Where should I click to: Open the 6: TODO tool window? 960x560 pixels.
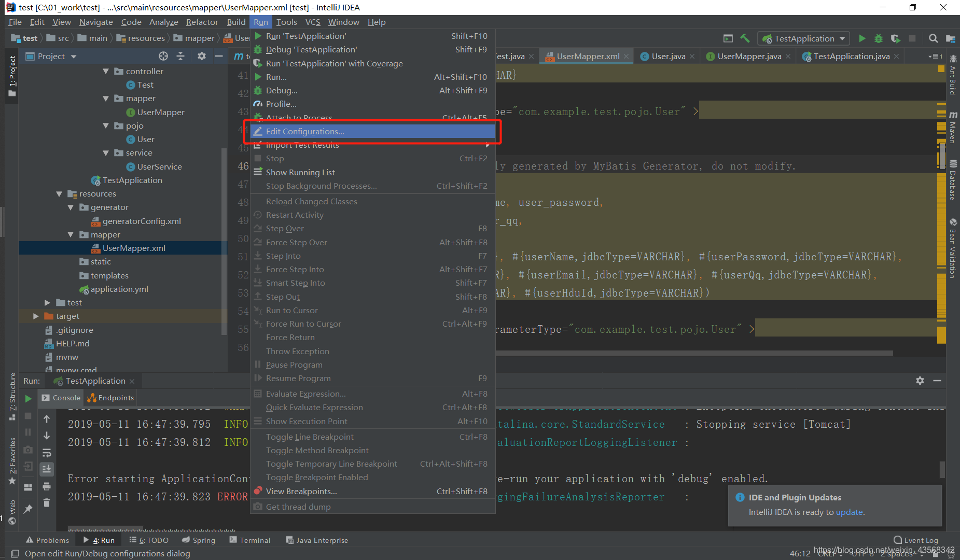click(149, 540)
